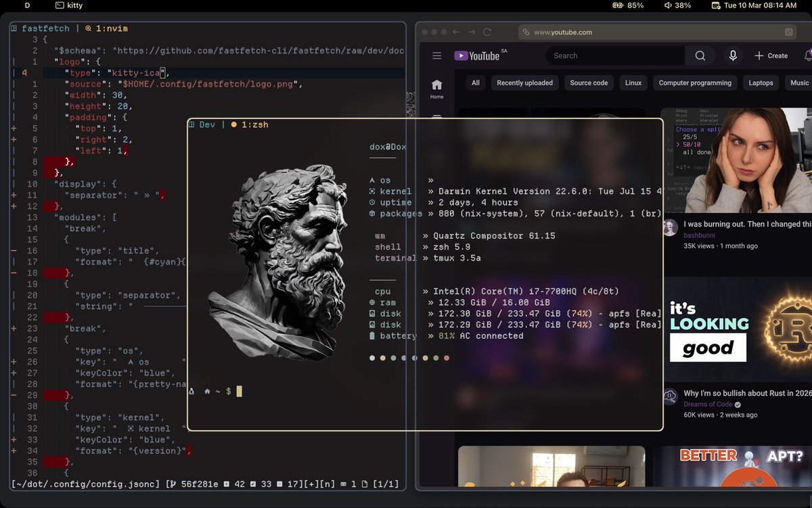Open the bashbunni video thumbnail
This screenshot has width=812, height=508.
pyautogui.click(x=737, y=160)
